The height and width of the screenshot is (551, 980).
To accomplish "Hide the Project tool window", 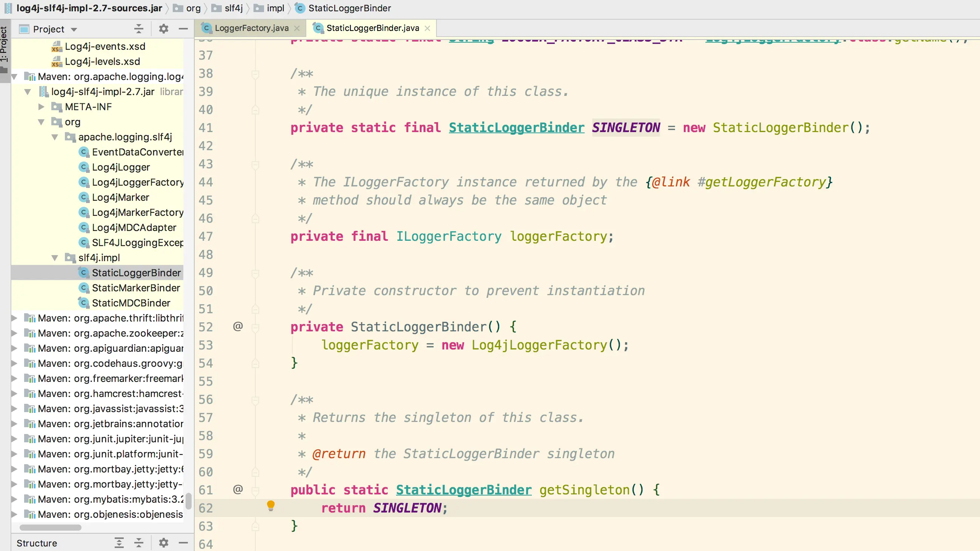I will pyautogui.click(x=183, y=29).
